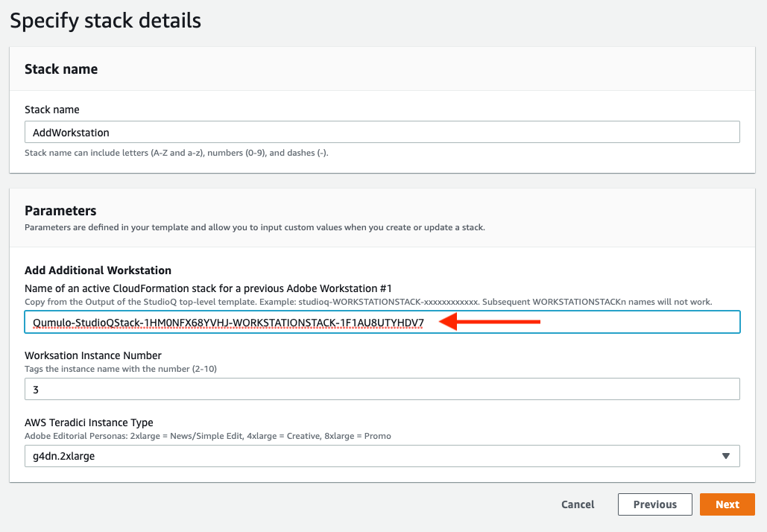This screenshot has width=767, height=532.
Task: Click the Parameters section heading
Action: tap(60, 211)
